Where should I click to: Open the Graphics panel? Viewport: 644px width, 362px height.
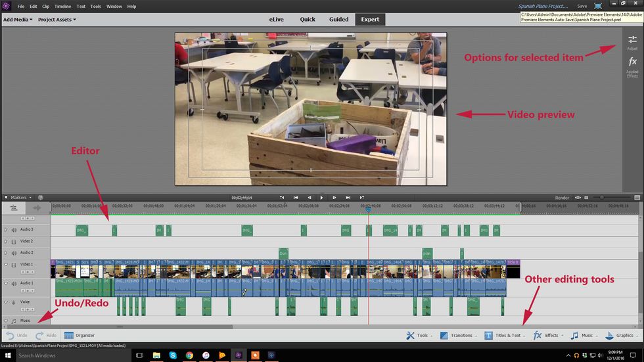(619, 336)
